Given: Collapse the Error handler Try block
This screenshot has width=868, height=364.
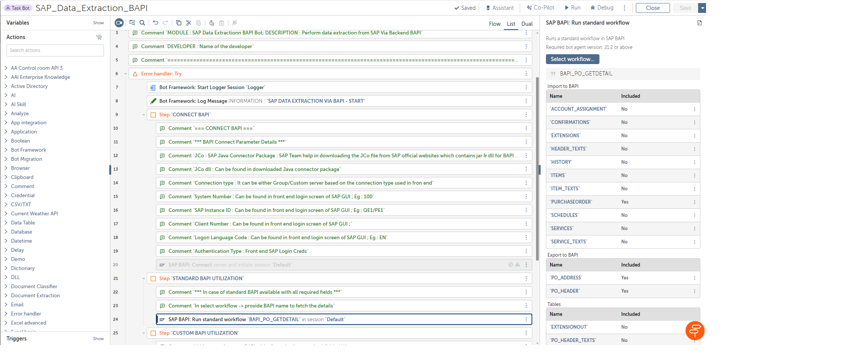Looking at the screenshot, I should (126, 74).
